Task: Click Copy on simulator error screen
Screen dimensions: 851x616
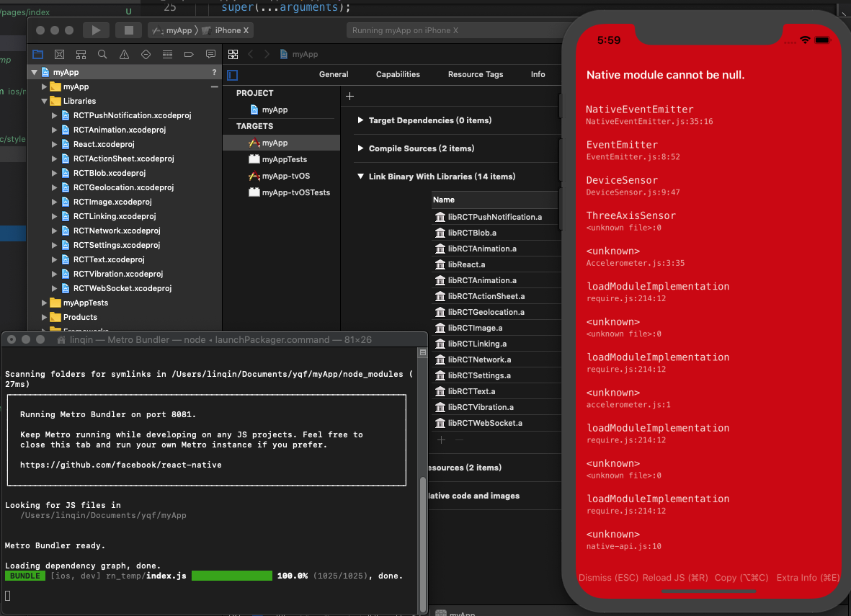Action: (741, 578)
